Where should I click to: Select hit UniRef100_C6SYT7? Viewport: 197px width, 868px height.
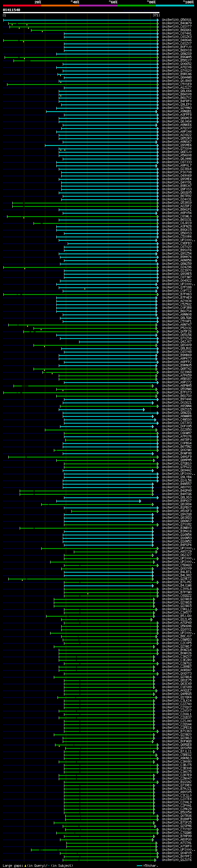[177, 27]
